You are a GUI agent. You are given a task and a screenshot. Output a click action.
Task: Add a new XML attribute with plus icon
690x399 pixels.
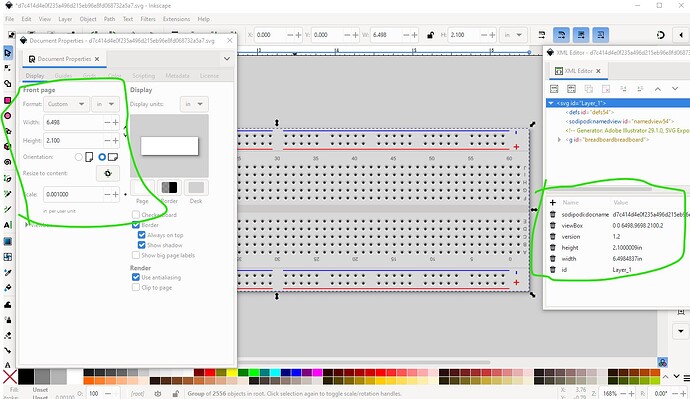553,202
